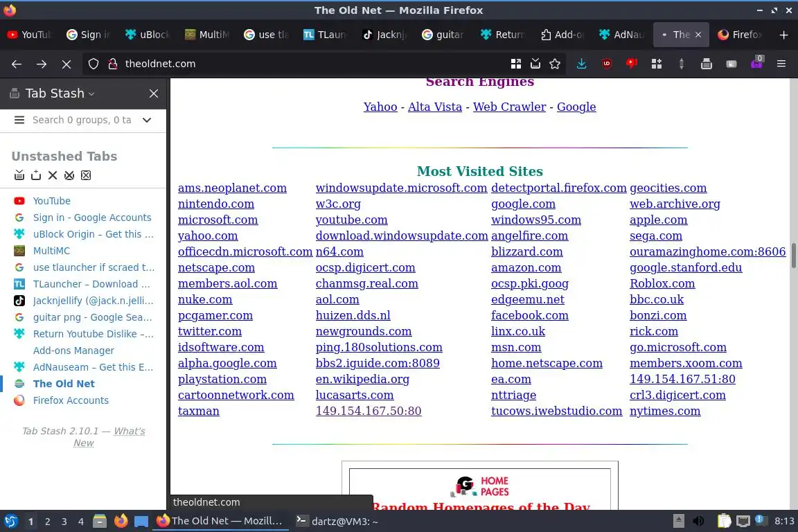The width and height of the screenshot is (798, 532).
Task: Switch to the Add-ons Manager tab
Action: coord(561,35)
